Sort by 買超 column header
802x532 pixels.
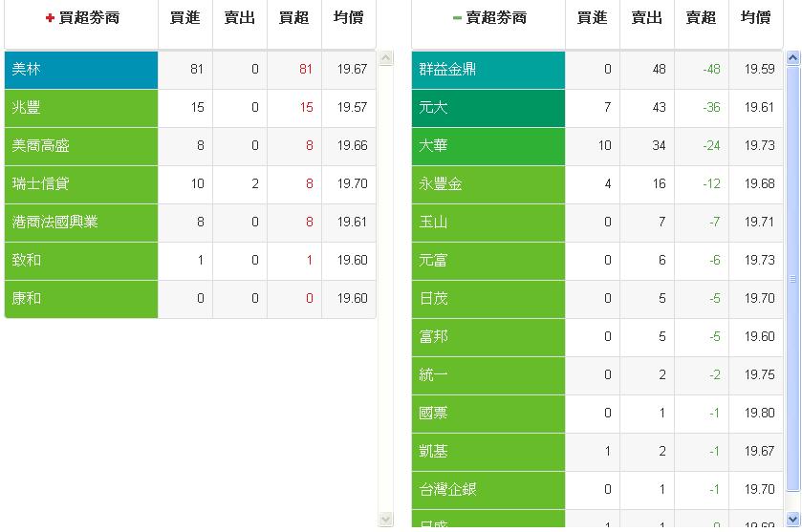pyautogui.click(x=294, y=18)
